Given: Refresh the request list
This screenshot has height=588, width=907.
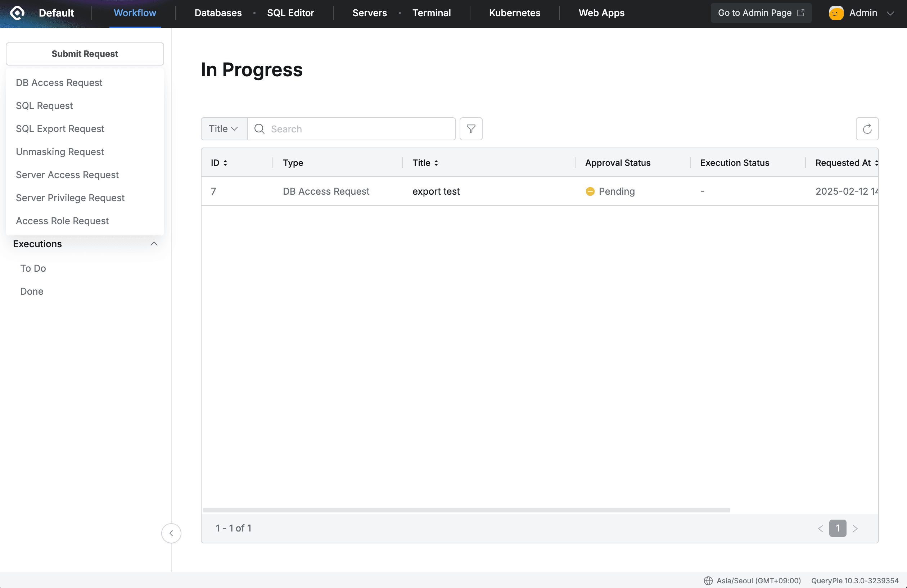Looking at the screenshot, I should coord(867,129).
